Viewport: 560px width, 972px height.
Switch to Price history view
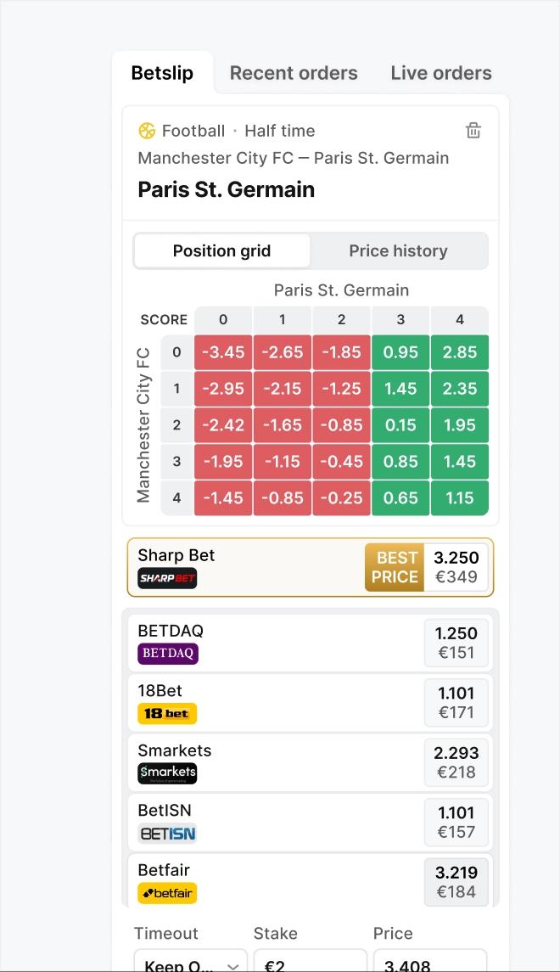point(398,251)
